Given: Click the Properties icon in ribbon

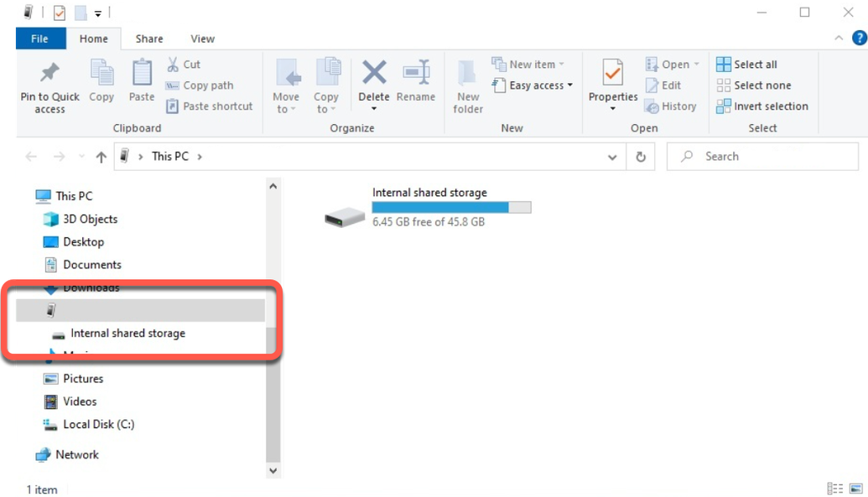Looking at the screenshot, I should click(613, 74).
